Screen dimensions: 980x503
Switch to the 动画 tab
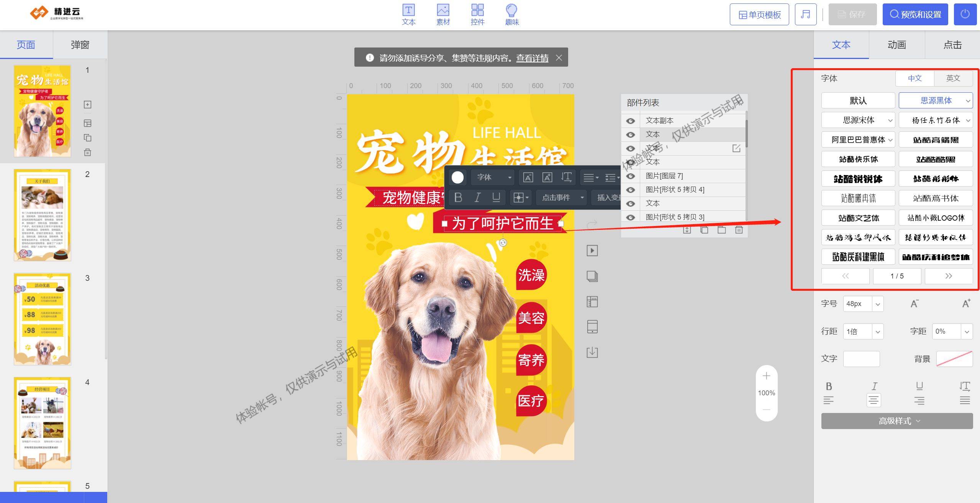click(x=897, y=45)
